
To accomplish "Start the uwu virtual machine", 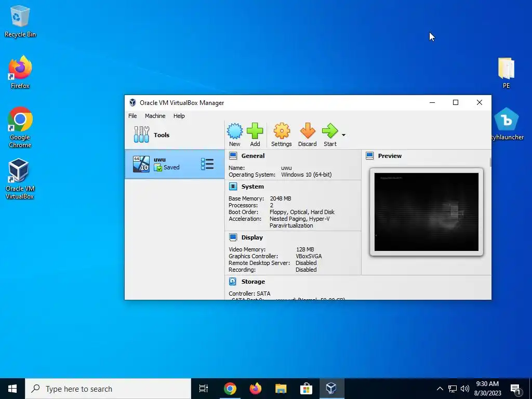I will point(330,135).
